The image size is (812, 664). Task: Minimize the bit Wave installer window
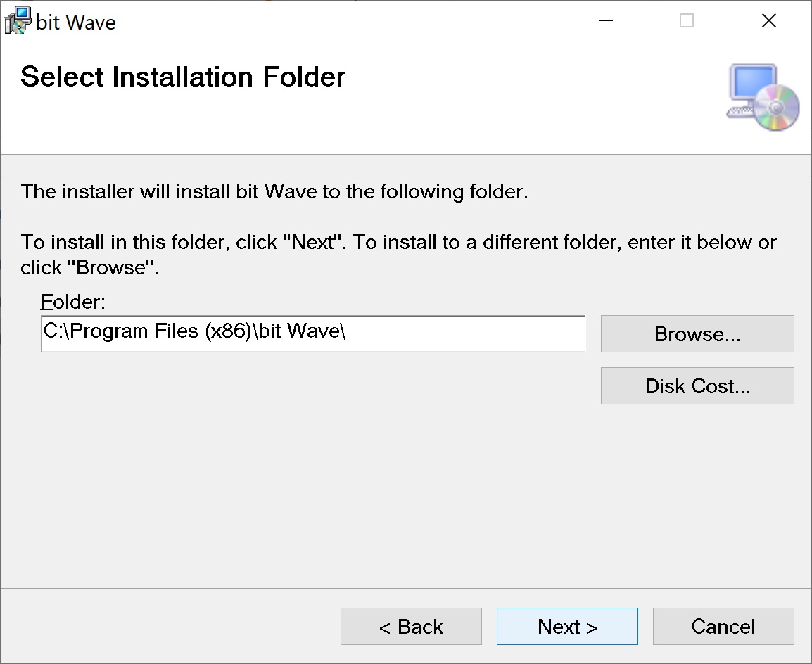606,21
